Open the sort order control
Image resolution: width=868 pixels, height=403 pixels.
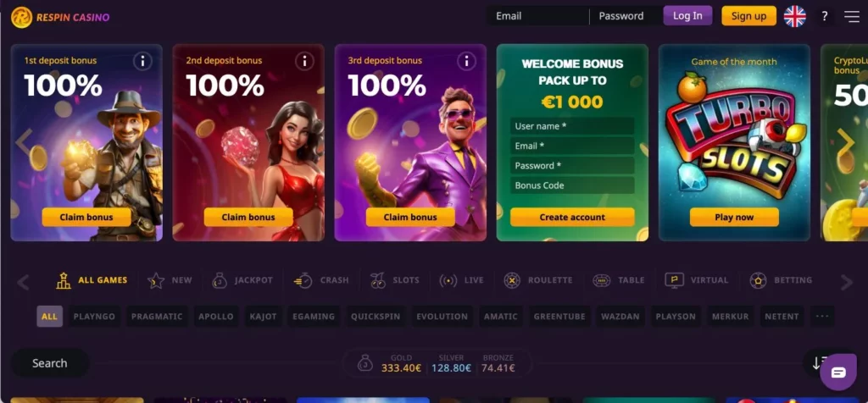(x=817, y=362)
